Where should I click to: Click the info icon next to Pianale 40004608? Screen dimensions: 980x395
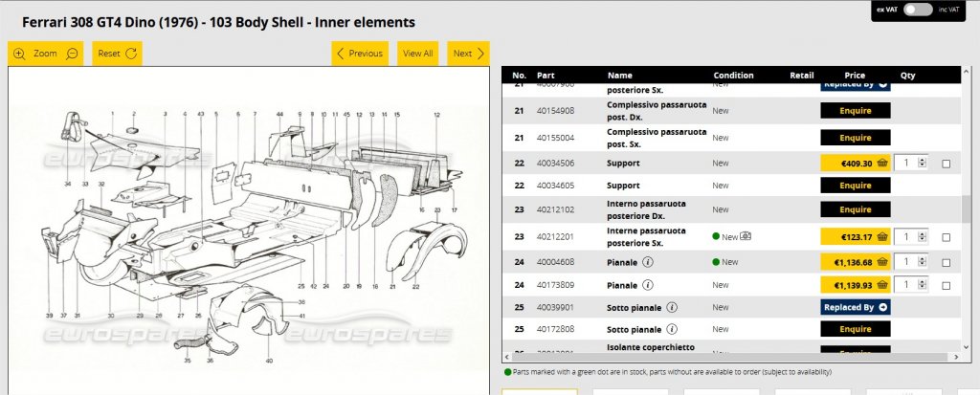[648, 262]
